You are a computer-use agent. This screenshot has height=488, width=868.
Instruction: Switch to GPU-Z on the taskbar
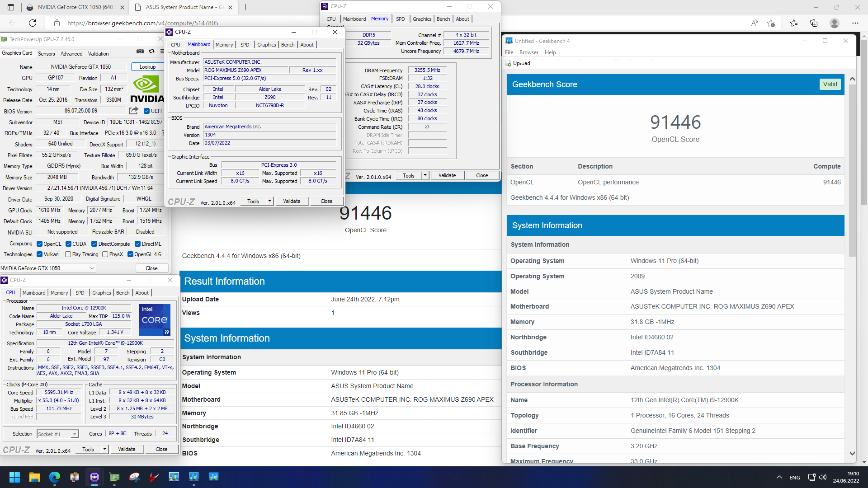114,477
